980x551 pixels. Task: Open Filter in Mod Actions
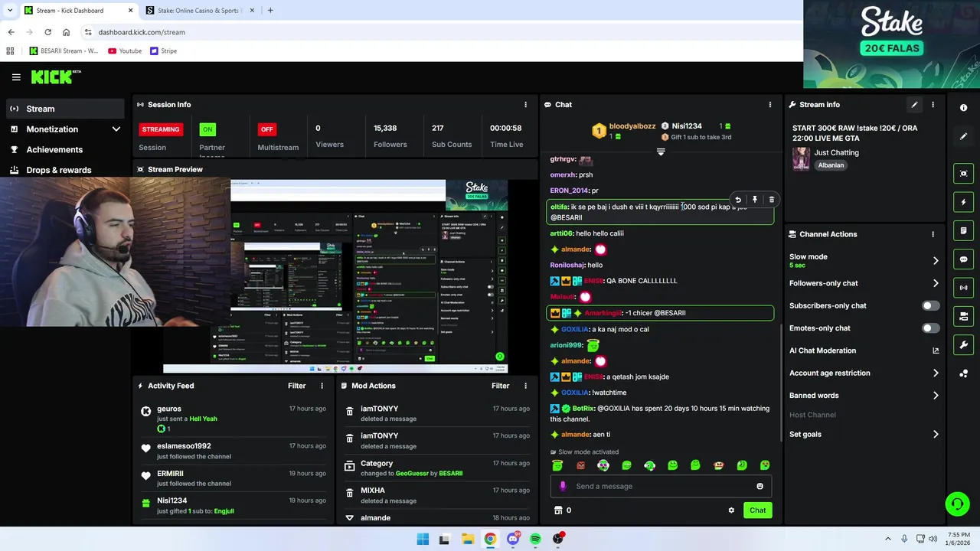(500, 386)
